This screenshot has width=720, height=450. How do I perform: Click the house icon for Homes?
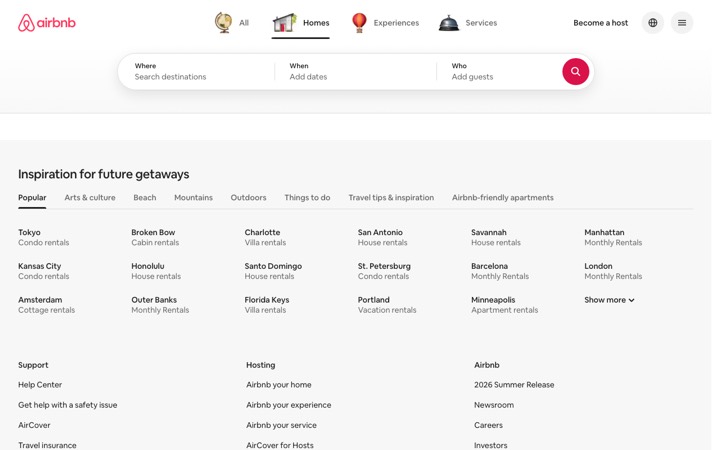coord(284,22)
